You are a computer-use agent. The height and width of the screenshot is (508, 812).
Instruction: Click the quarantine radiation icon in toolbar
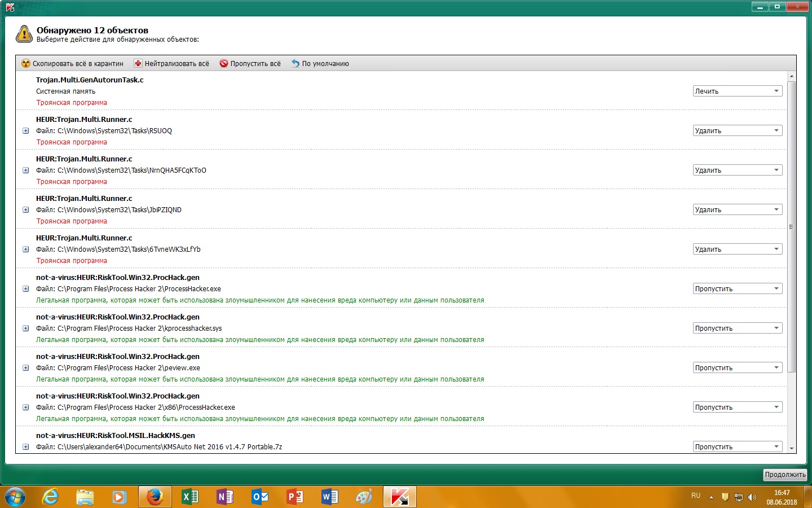25,63
